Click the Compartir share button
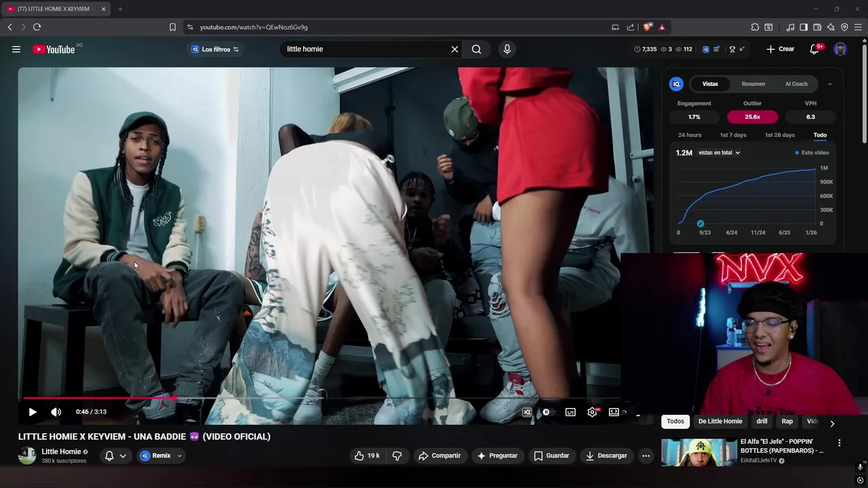The image size is (868, 488). (x=439, y=455)
